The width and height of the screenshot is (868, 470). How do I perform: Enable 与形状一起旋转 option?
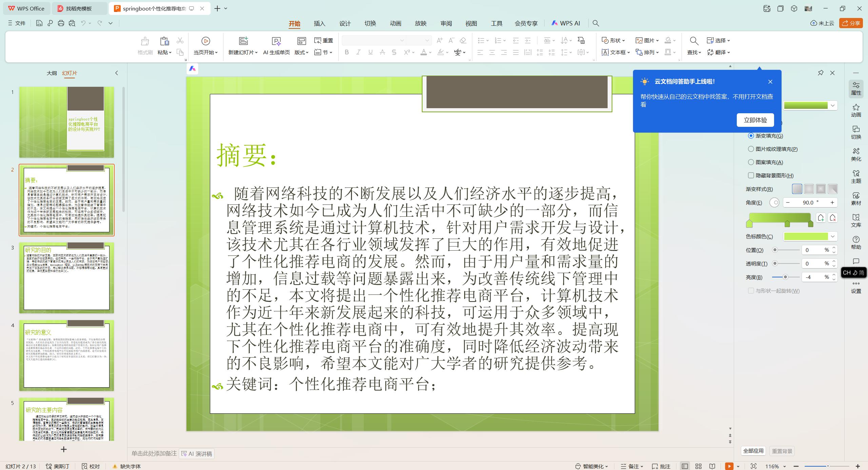coord(751,291)
